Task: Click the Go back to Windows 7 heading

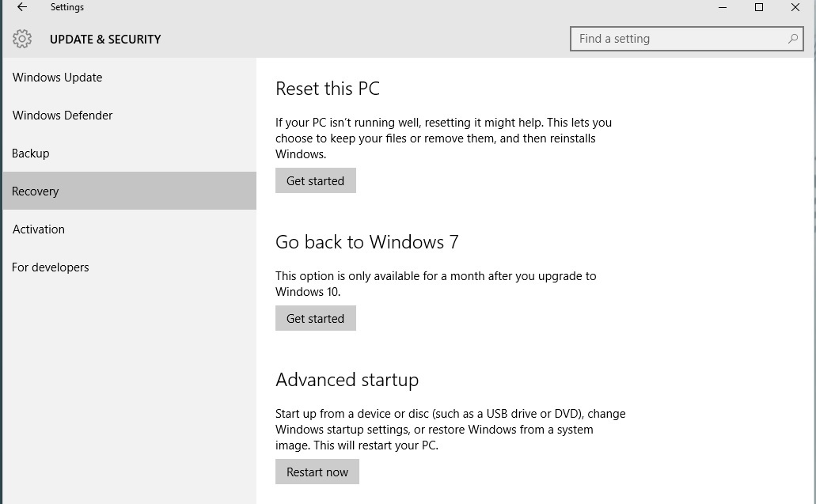Action: (x=367, y=242)
